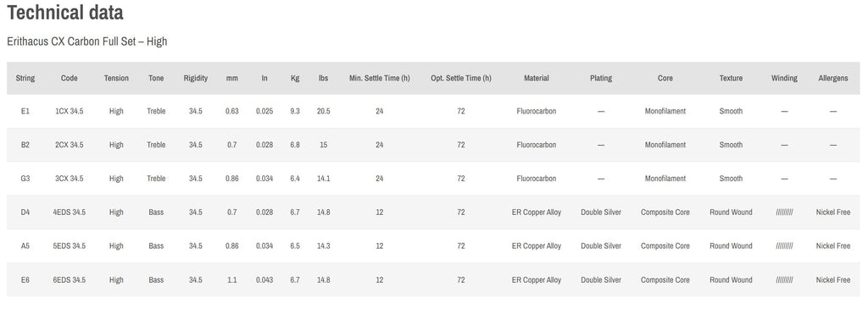
Task: Select the Erithacus CX Carbon Full Set subtitle
Action: (x=87, y=41)
